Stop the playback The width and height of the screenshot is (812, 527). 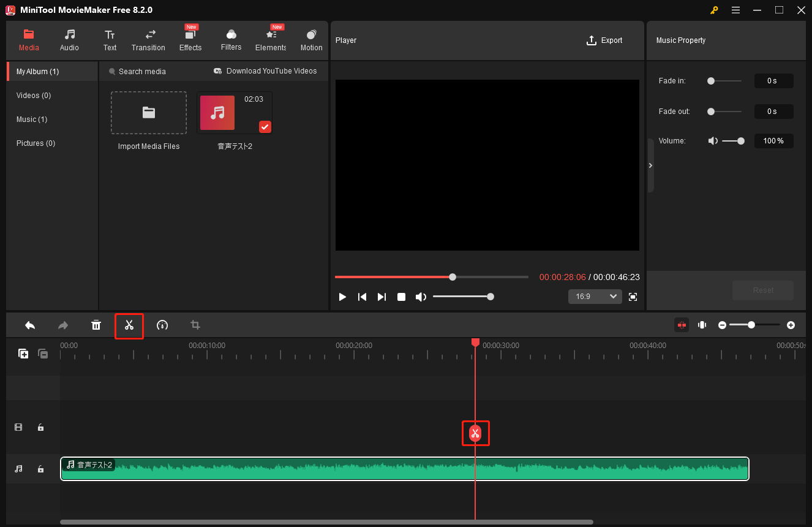tap(401, 297)
